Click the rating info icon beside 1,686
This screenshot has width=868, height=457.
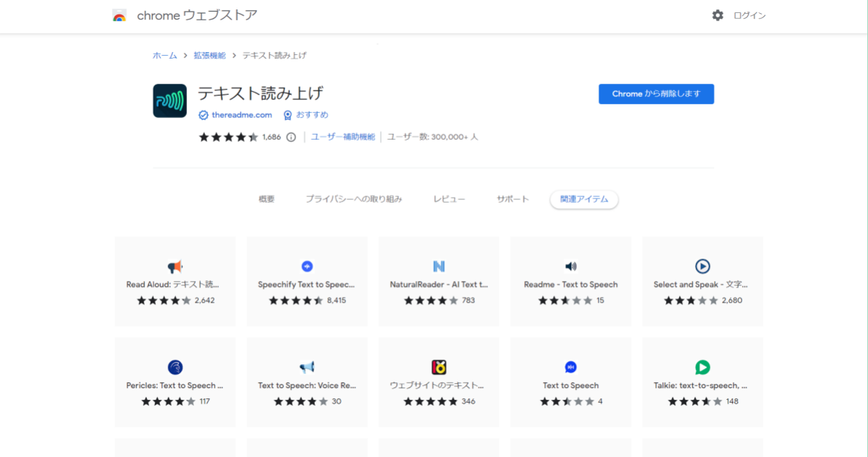pos(291,137)
